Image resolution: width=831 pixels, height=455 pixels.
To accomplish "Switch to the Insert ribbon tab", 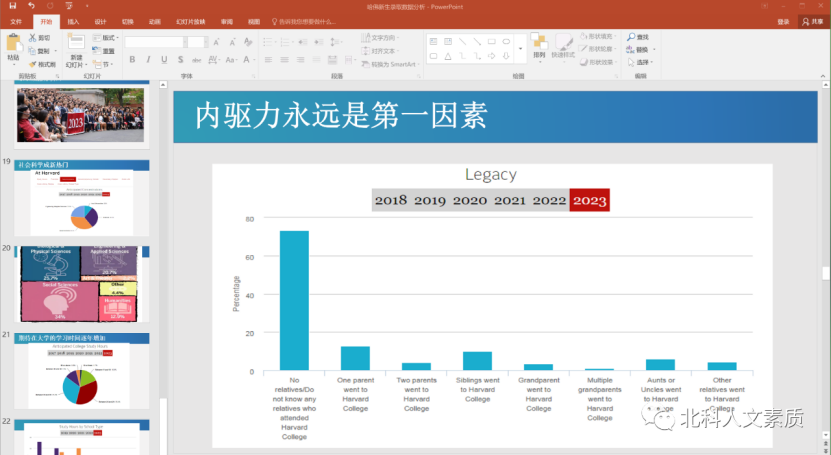I will [x=73, y=21].
